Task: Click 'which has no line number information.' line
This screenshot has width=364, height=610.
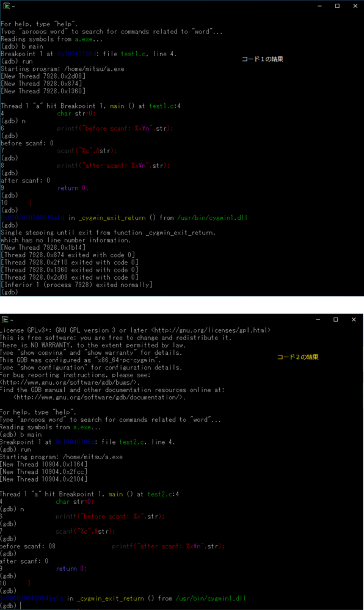Action: (x=67, y=240)
